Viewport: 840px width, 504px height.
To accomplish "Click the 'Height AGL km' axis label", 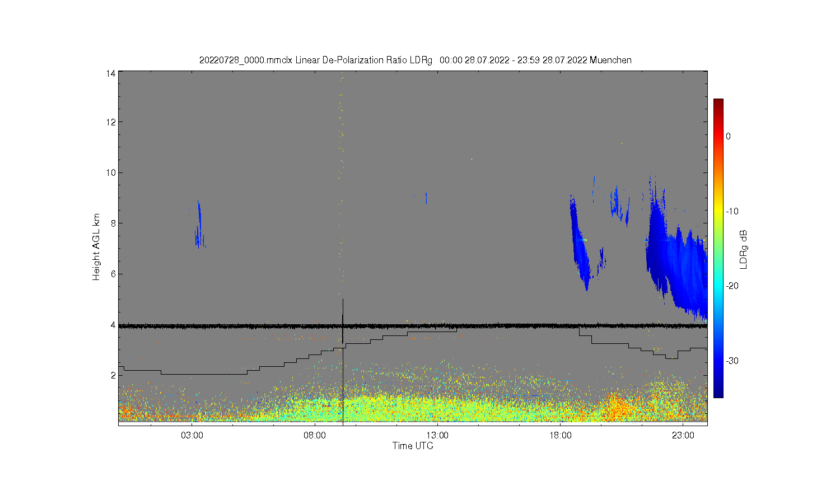I will (96, 247).
